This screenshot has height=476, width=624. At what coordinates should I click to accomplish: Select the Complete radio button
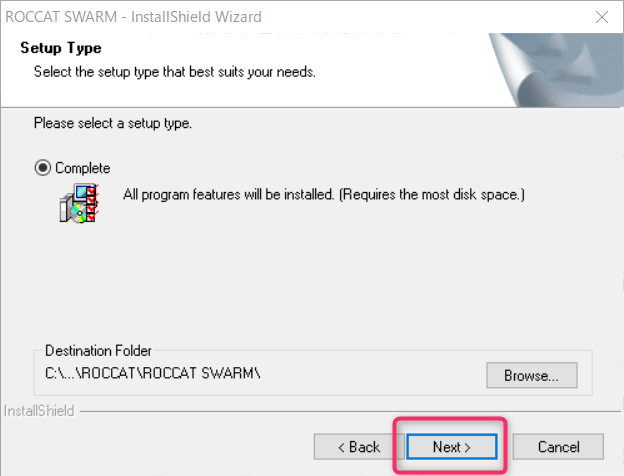click(x=43, y=168)
